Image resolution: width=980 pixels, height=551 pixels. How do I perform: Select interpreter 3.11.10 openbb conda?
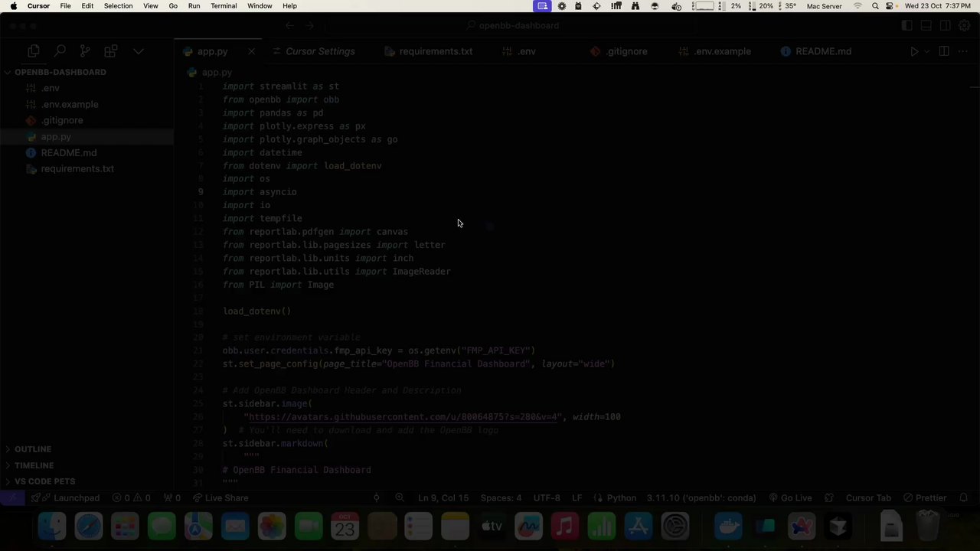click(x=701, y=497)
